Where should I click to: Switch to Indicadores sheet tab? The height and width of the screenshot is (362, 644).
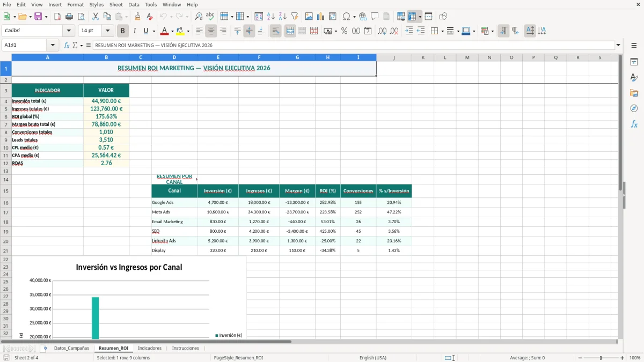point(150,348)
